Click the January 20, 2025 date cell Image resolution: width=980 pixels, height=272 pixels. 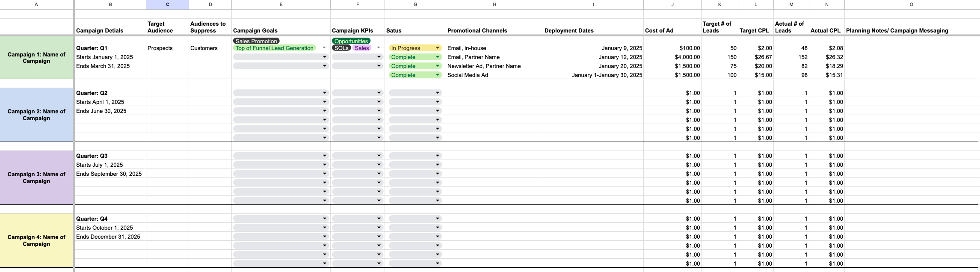pyautogui.click(x=593, y=66)
